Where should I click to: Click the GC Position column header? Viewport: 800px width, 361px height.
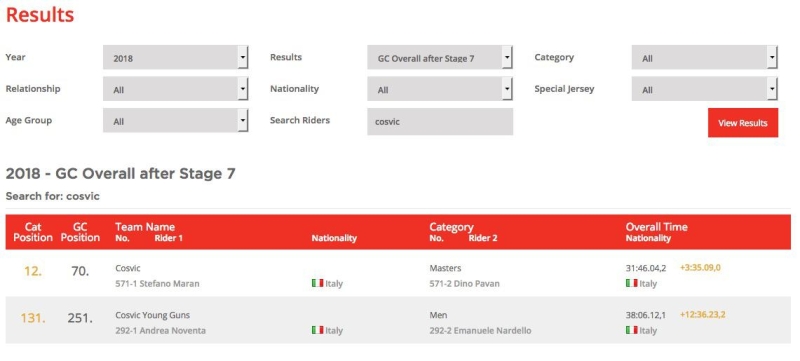[x=80, y=232]
